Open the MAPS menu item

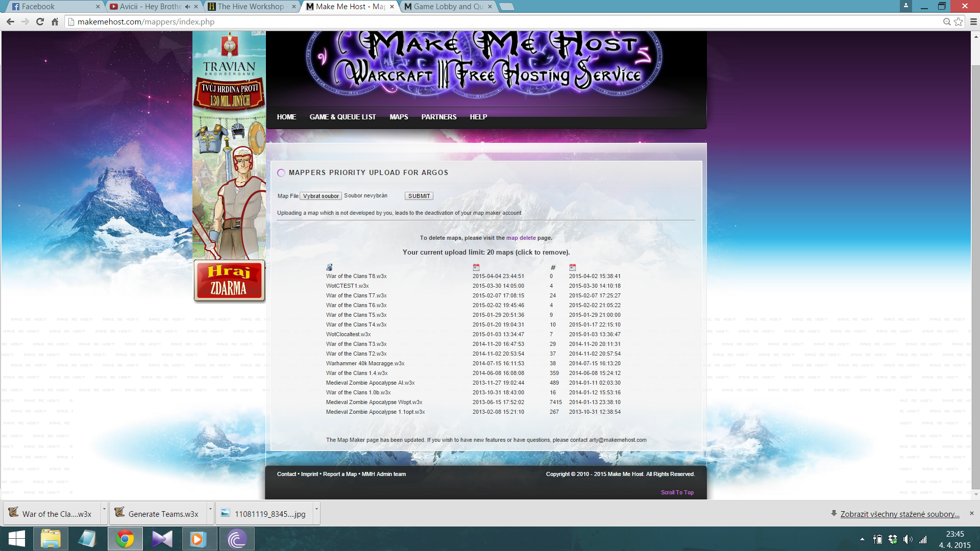coord(399,117)
